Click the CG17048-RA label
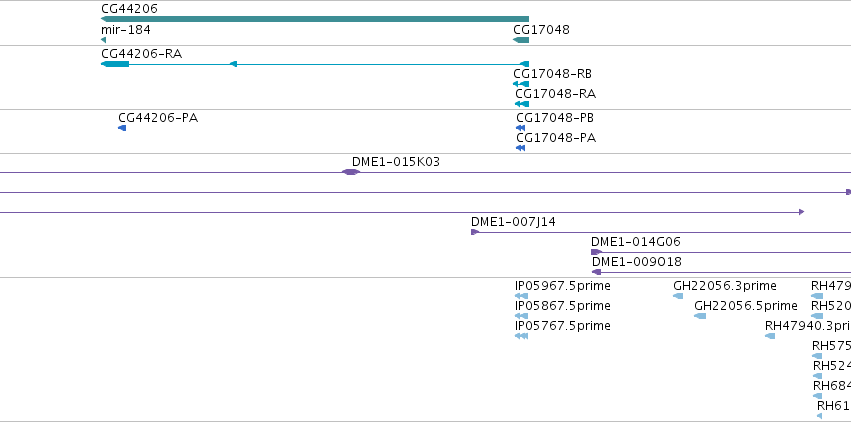 pyautogui.click(x=556, y=94)
